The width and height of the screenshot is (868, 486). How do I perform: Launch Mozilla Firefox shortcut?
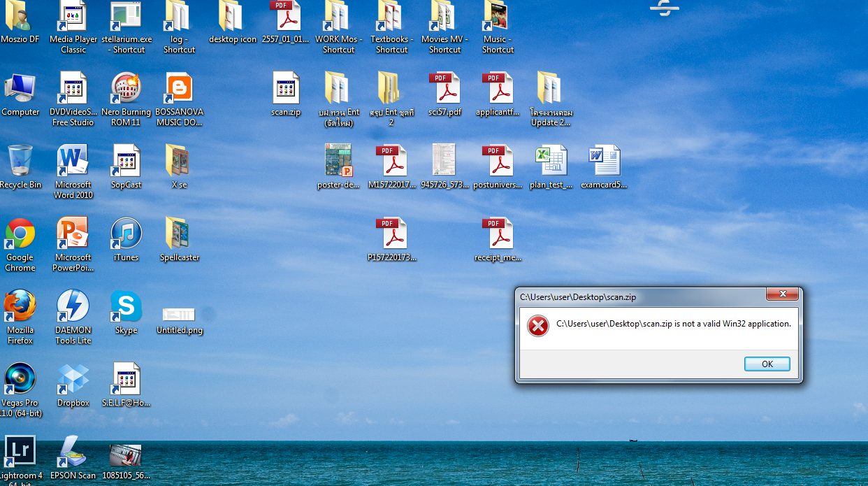click(x=20, y=306)
